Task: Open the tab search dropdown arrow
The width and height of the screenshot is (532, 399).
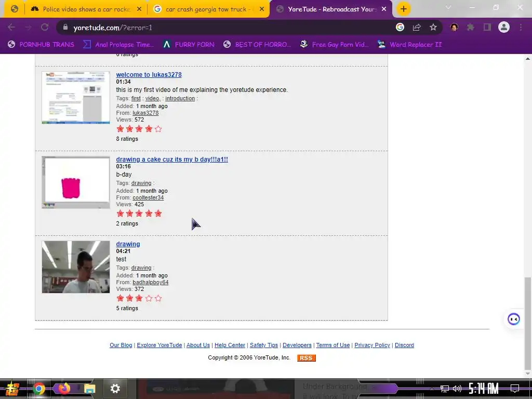Action: [448, 7]
